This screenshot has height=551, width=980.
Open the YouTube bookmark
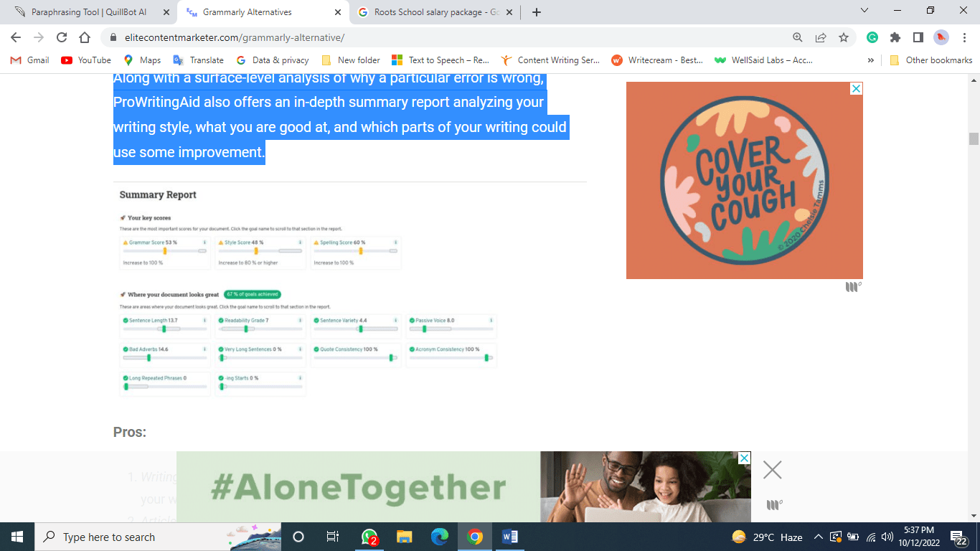coord(86,60)
